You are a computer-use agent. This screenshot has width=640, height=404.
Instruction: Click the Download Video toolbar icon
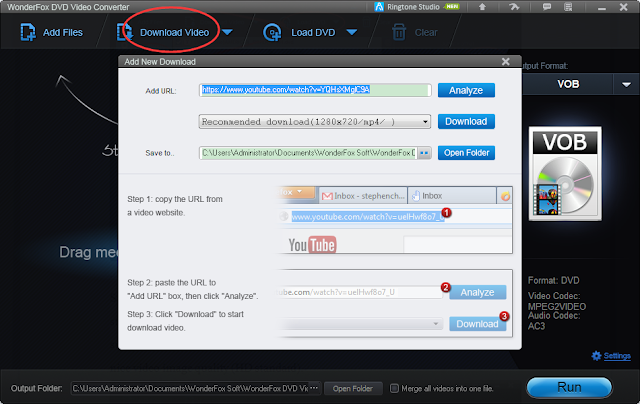click(124, 32)
